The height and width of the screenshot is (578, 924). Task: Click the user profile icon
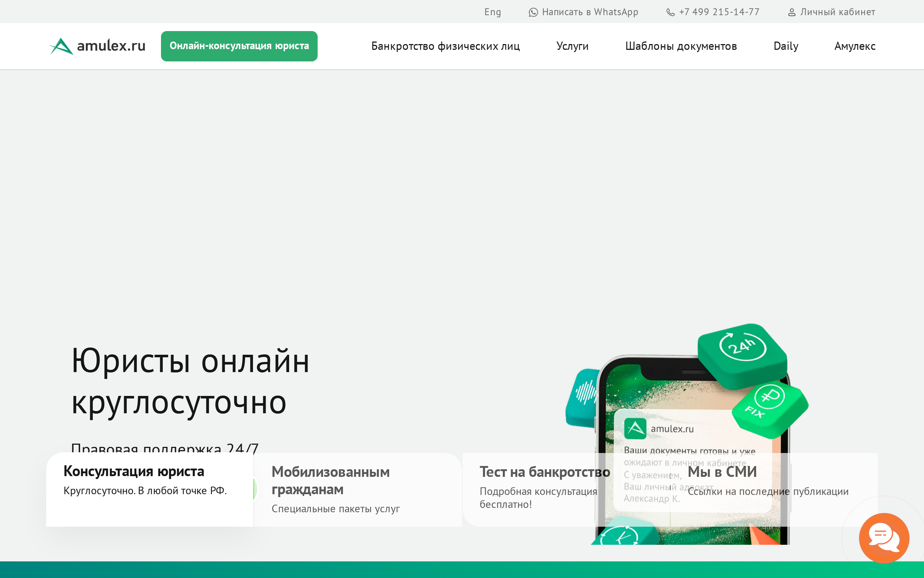pos(792,12)
